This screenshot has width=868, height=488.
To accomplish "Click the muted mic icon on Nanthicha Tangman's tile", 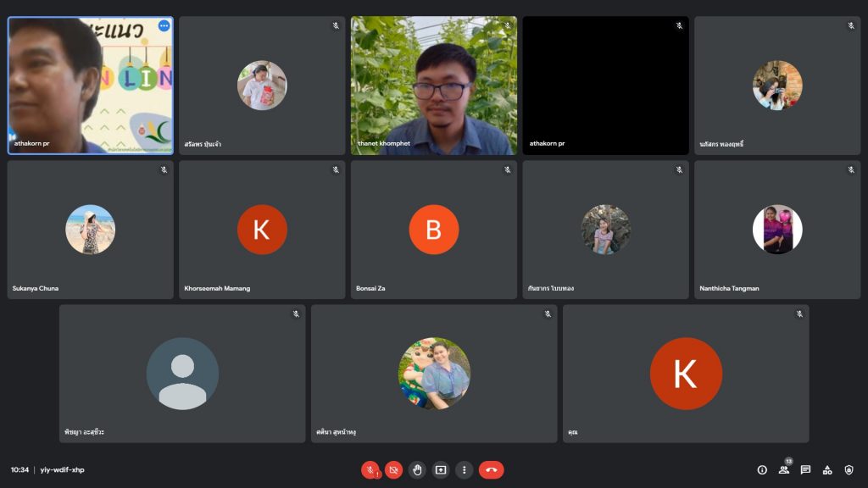I will click(851, 170).
